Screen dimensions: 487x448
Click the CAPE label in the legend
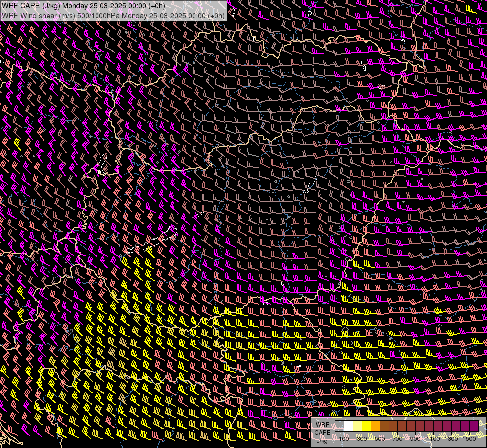322,433
